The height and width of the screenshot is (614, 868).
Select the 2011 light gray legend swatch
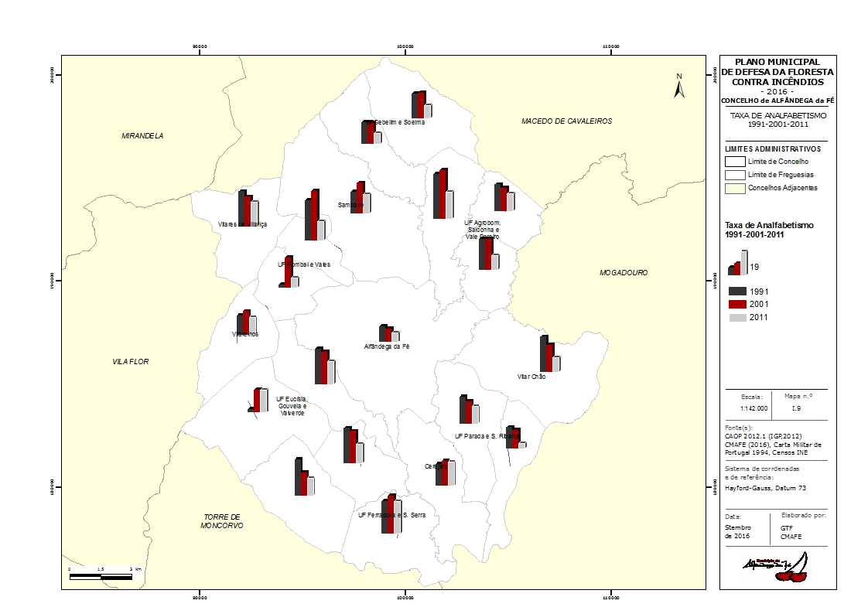[738, 318]
